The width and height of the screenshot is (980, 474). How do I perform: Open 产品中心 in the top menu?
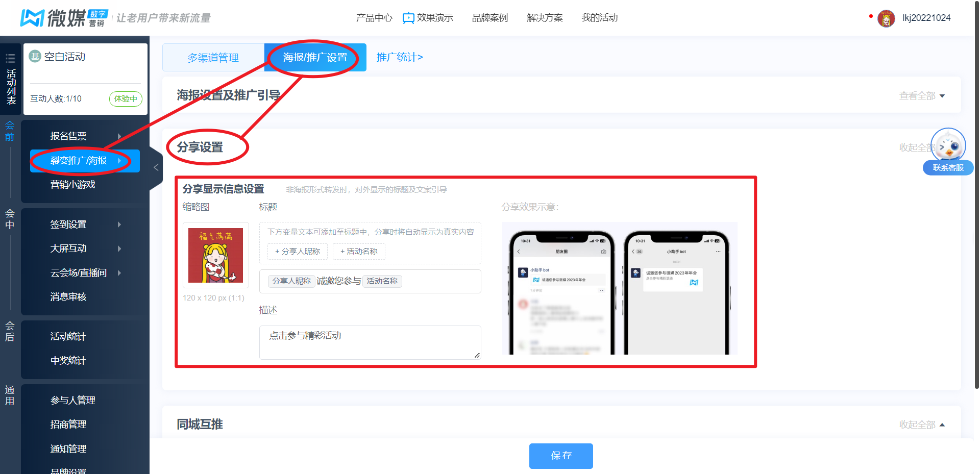(x=374, y=18)
